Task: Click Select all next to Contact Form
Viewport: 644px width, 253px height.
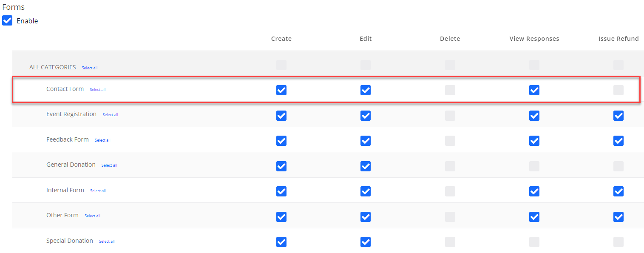Action: [x=97, y=90]
